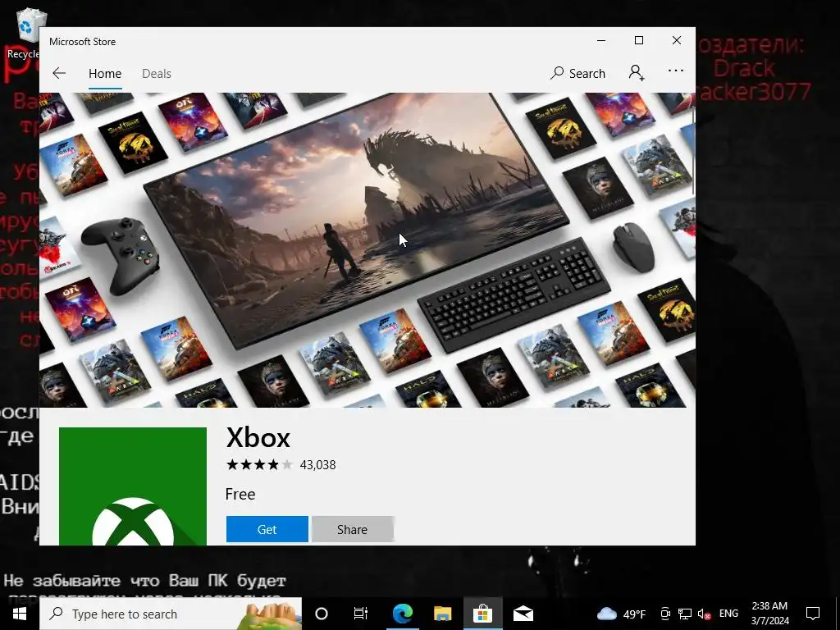Click the Store page vertical scrollbar
Screen dimensions: 840x630
click(692, 150)
